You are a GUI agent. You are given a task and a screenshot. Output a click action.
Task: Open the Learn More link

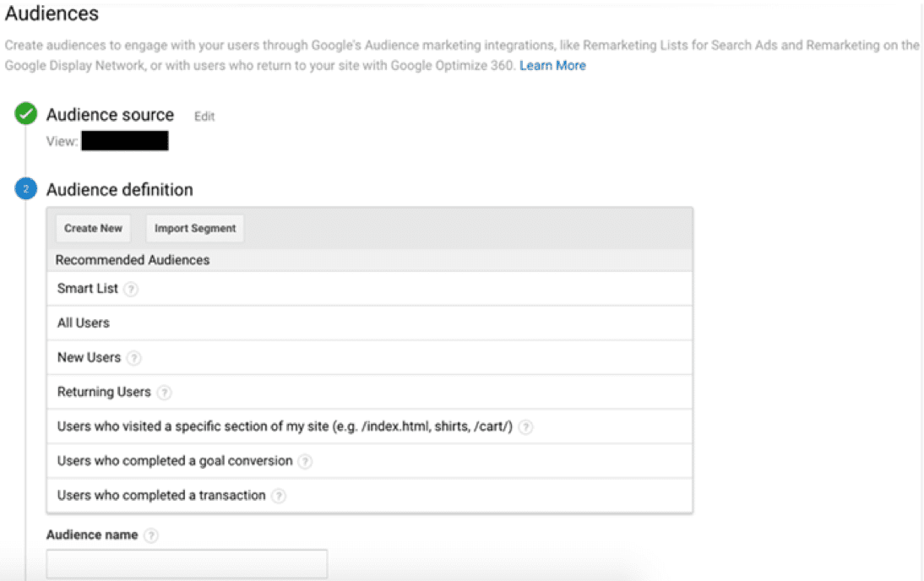(552, 65)
